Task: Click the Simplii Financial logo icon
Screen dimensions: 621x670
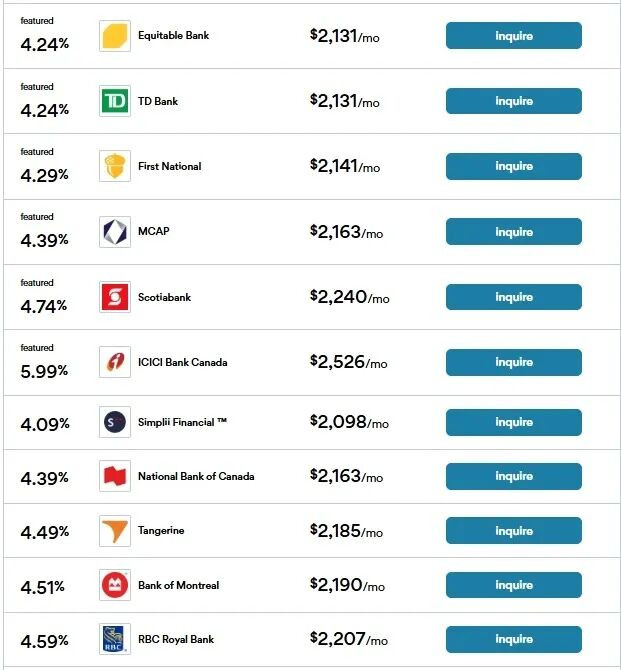Action: [115, 422]
